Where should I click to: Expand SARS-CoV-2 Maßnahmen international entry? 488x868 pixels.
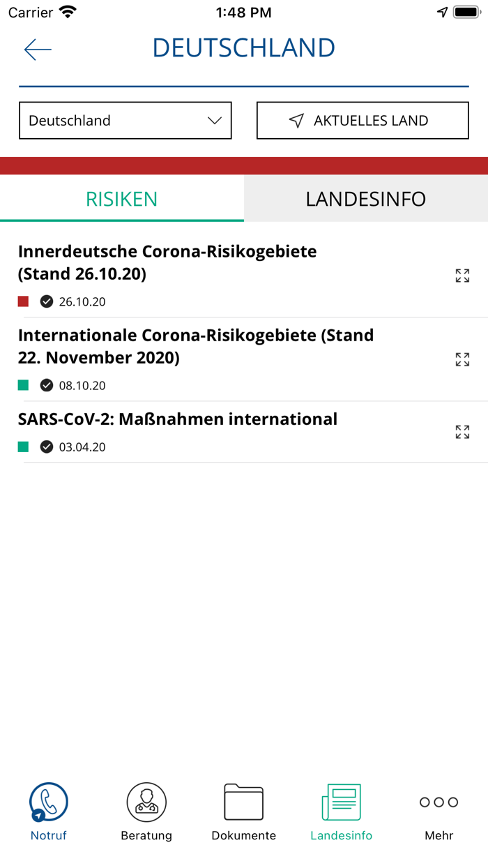tap(462, 432)
